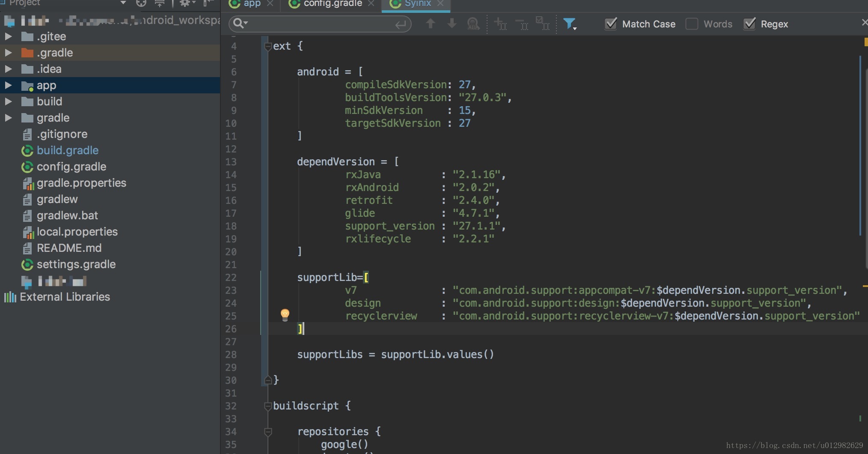Screen dimensions: 868x454
Task: Click the 'compileSdkVersion' key text
Action: [396, 85]
